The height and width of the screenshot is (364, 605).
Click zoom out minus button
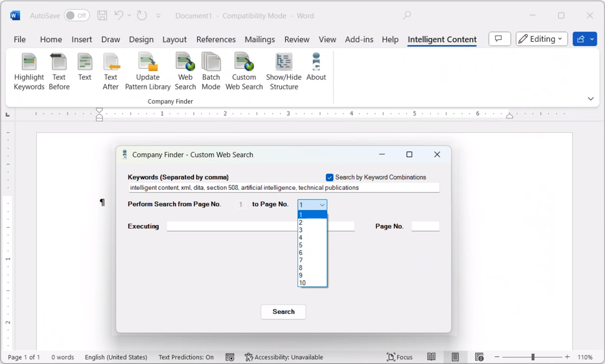[x=497, y=357]
